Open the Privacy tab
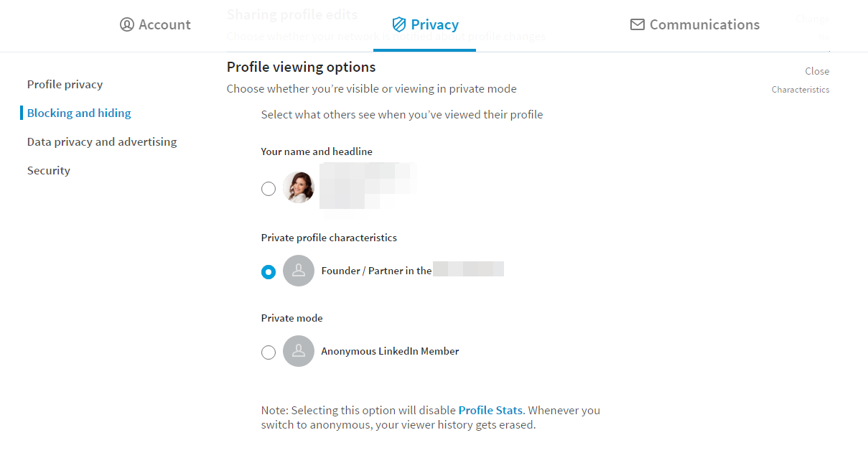Screen dimensions: 868x453 [425, 25]
